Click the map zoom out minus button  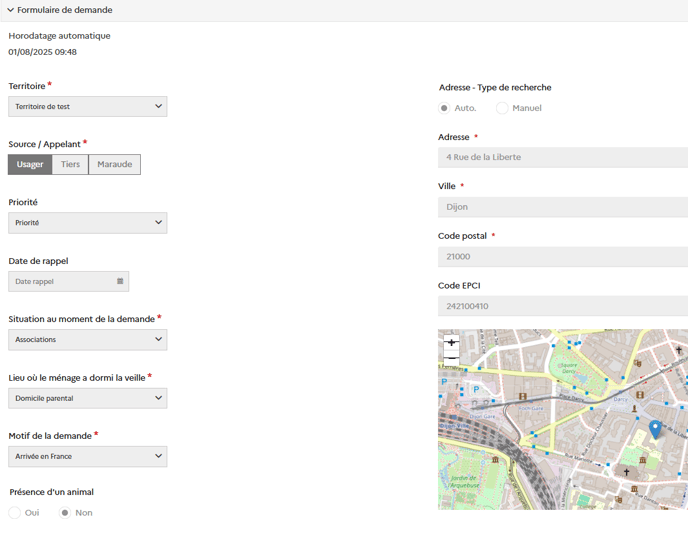point(451,357)
